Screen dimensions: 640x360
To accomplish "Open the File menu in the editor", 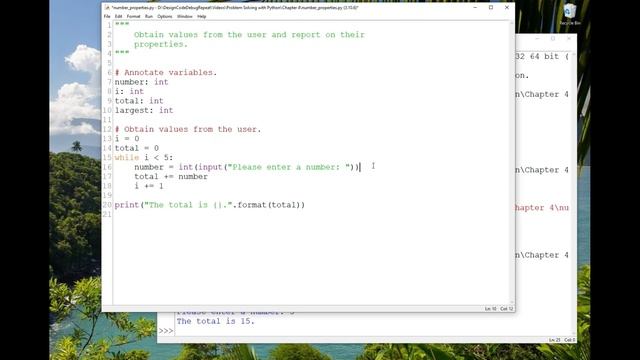I will click(107, 16).
